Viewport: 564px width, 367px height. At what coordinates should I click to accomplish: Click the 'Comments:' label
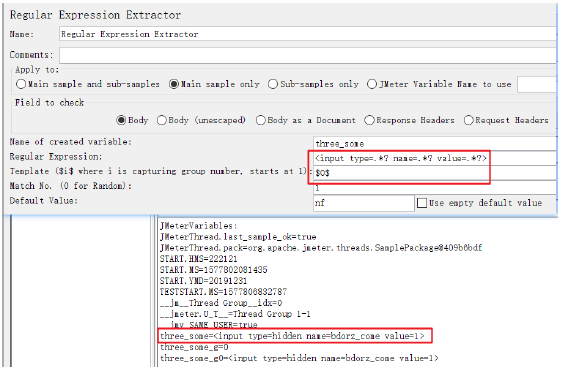point(31,55)
